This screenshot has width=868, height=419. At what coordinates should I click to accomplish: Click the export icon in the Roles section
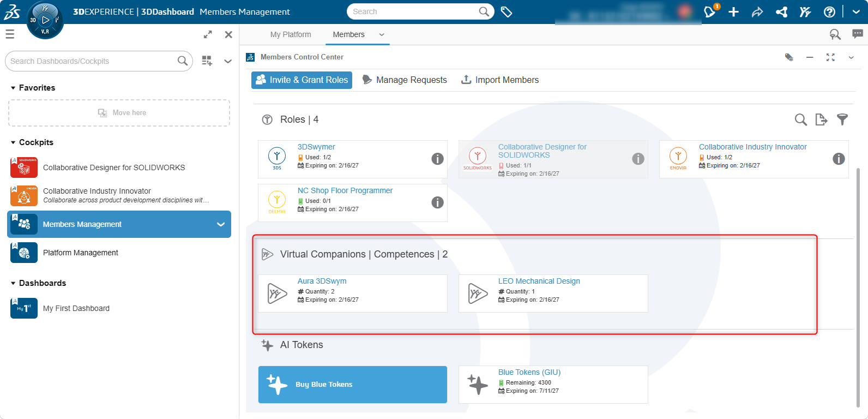(x=821, y=119)
